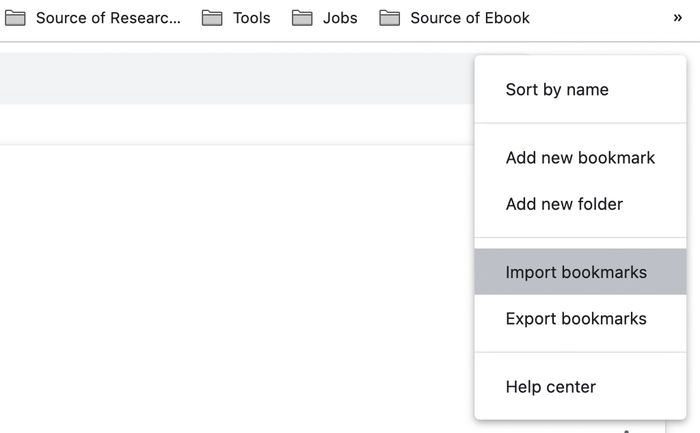Click the "Tools" bookmark bar label
Viewport: 700px width, 433px height.
[252, 18]
